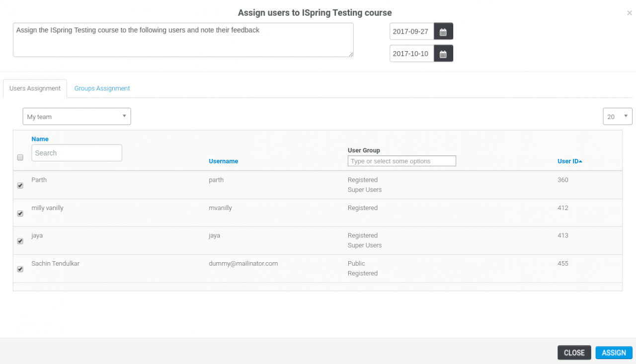Uncheck milly vanilly's row checkbox

20,214
